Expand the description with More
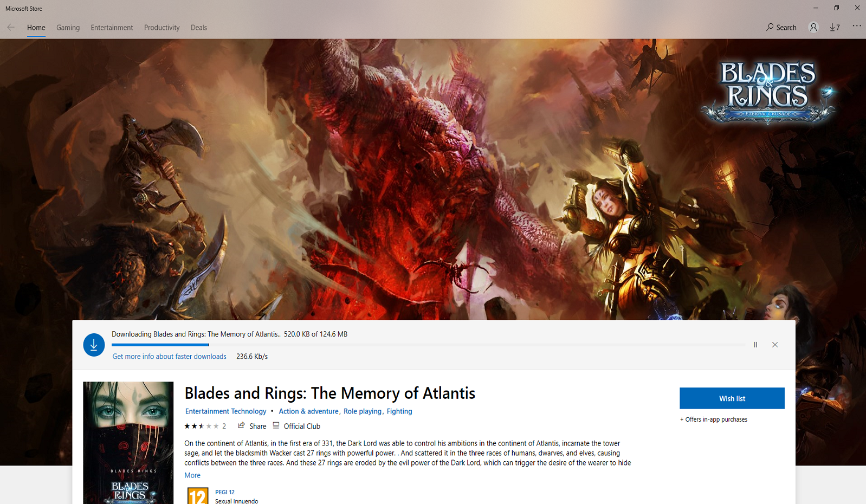Screen dimensions: 866x504 tap(192, 475)
